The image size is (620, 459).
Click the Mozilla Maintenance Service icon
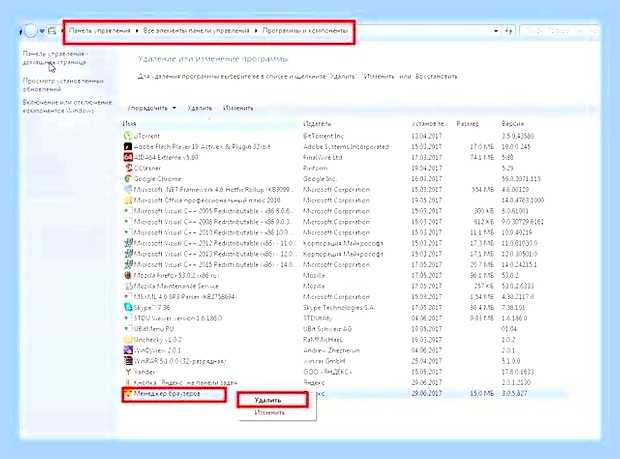click(x=128, y=286)
